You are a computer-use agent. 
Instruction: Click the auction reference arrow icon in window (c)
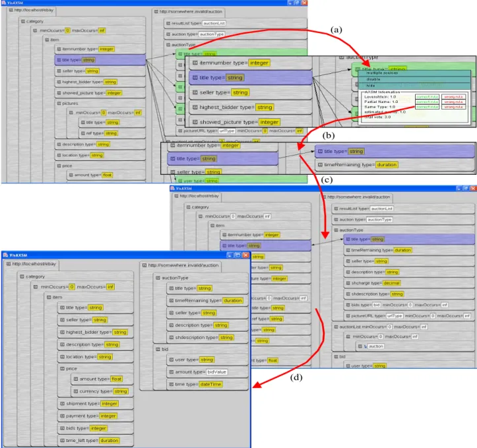365,346
